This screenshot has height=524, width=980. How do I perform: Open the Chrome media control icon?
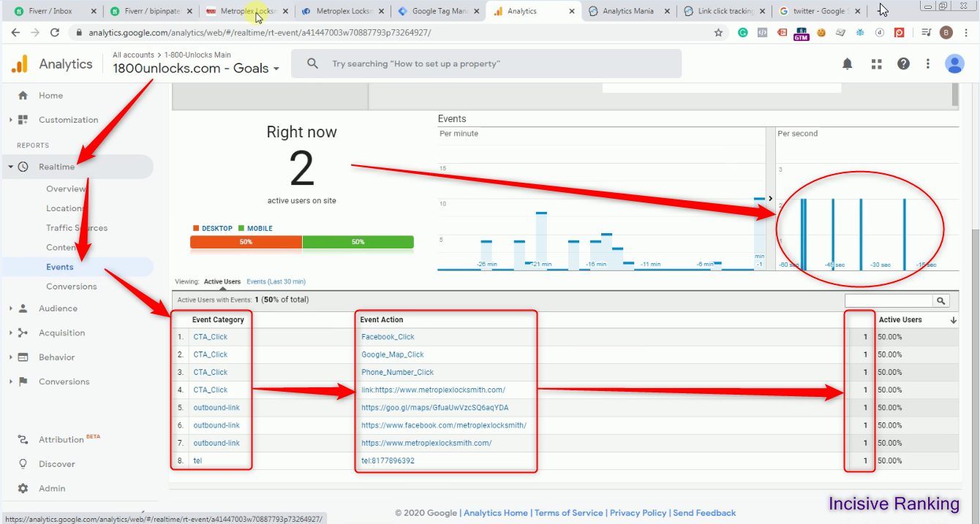tap(927, 33)
